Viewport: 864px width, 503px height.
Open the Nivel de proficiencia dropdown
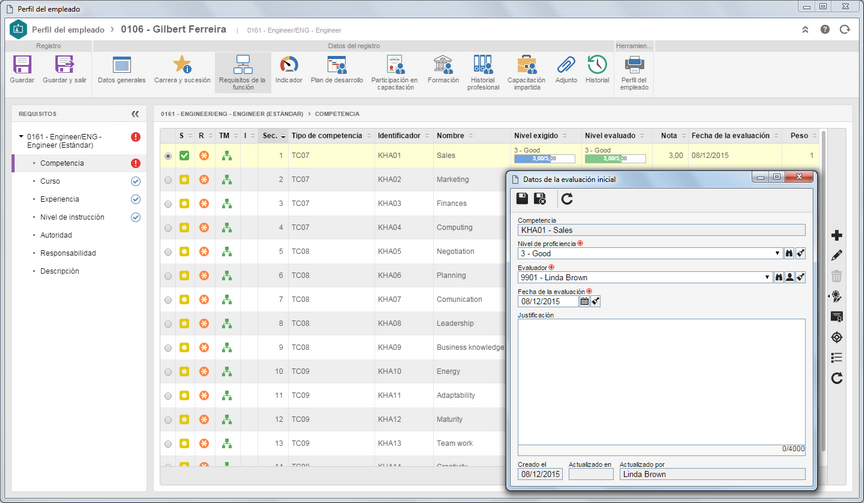[777, 253]
